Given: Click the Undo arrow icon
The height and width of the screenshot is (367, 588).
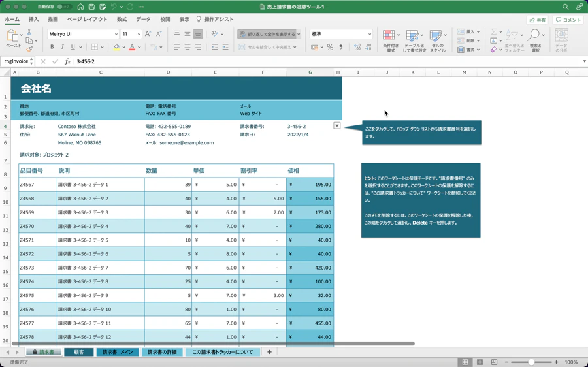Looking at the screenshot, I should (114, 7).
